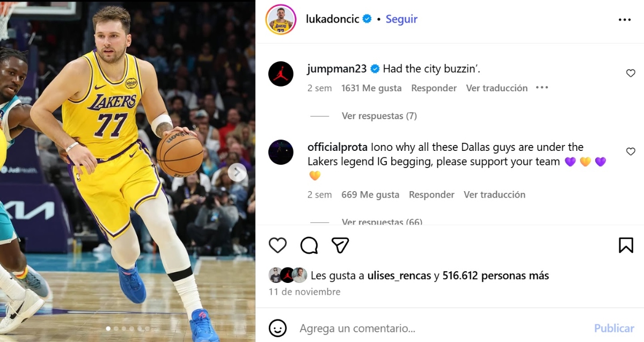Image resolution: width=644 pixels, height=342 pixels.
Task: Go to next photo arrow
Action: (237, 172)
